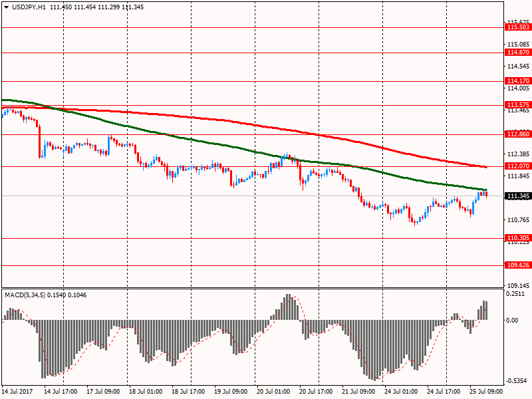Screen dimensions: 532x399
Task: Select the 113.575 red price label
Action: coord(518,105)
